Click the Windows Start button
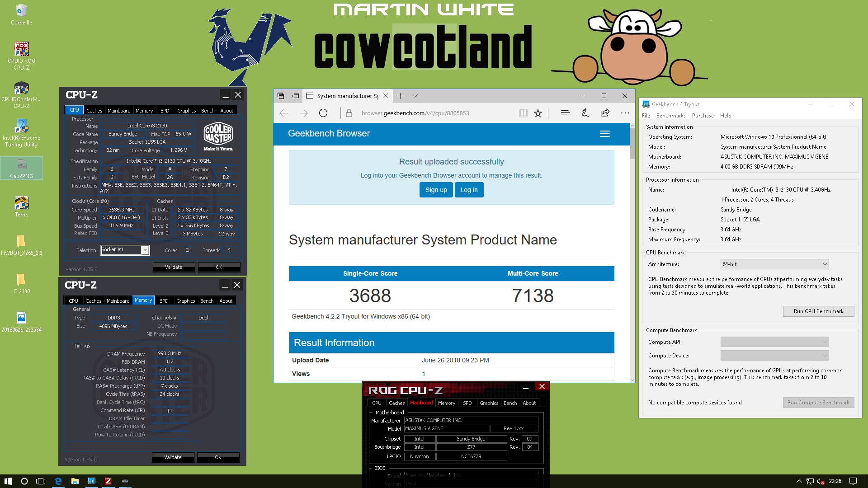868x488 pixels. point(8,481)
